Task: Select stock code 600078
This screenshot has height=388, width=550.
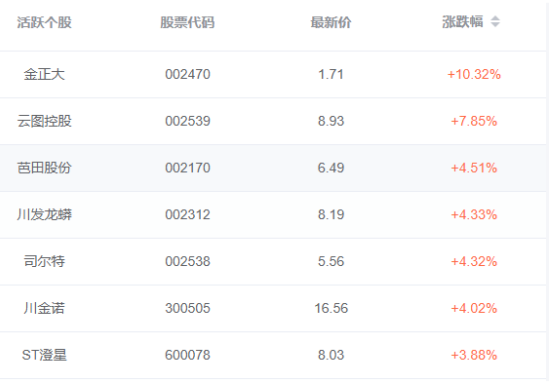Action: (188, 355)
